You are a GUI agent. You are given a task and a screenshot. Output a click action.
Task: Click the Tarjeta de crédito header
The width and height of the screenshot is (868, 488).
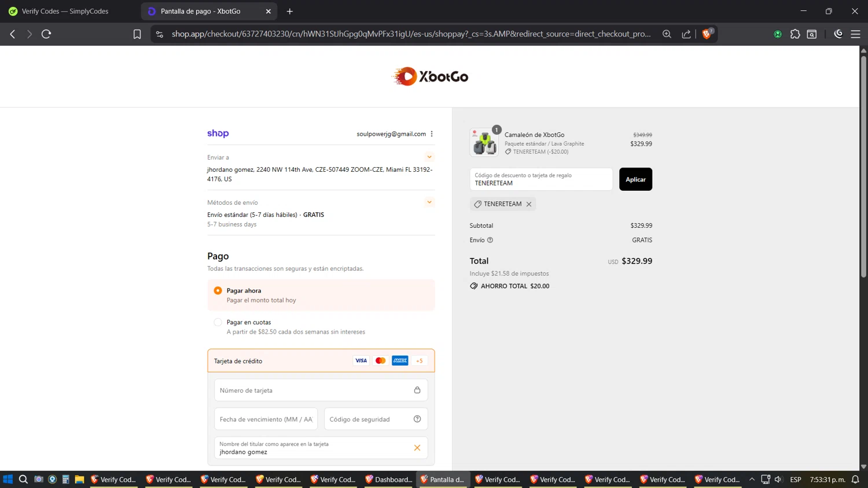(321, 361)
